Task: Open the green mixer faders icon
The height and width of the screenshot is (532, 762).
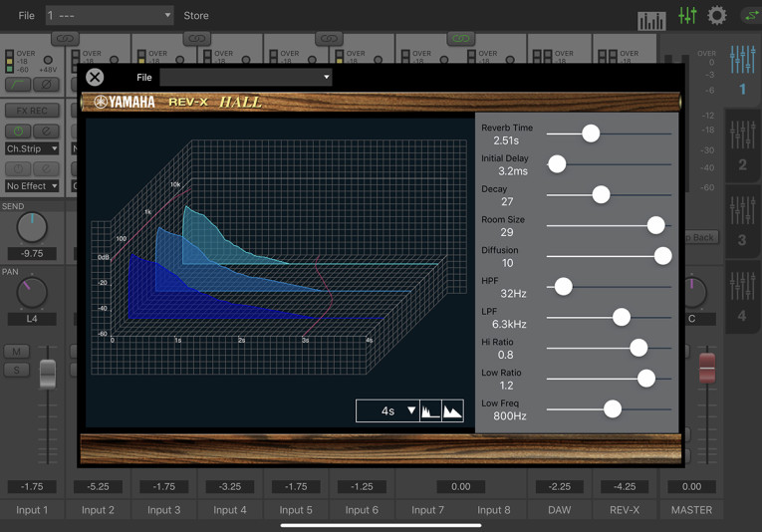Action: tap(687, 16)
